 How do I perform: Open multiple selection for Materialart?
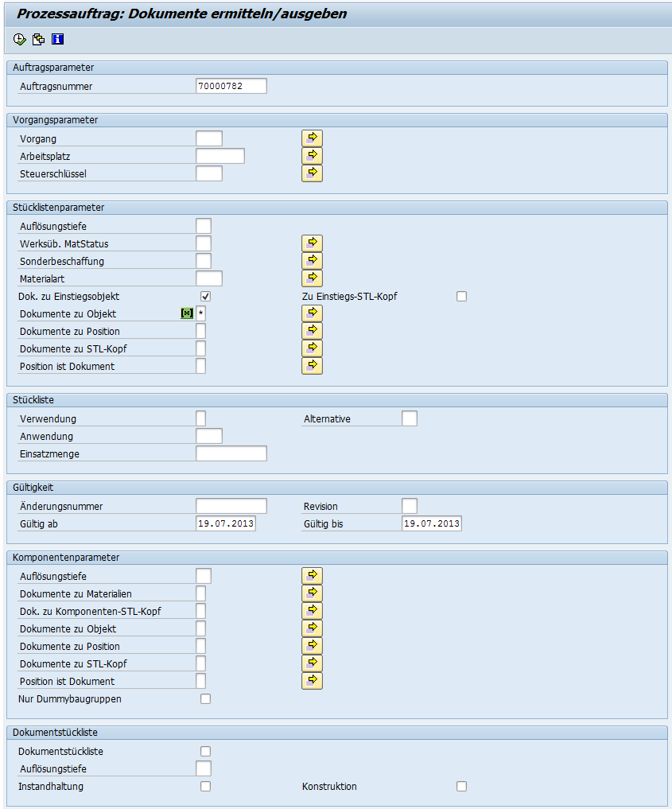(312, 278)
